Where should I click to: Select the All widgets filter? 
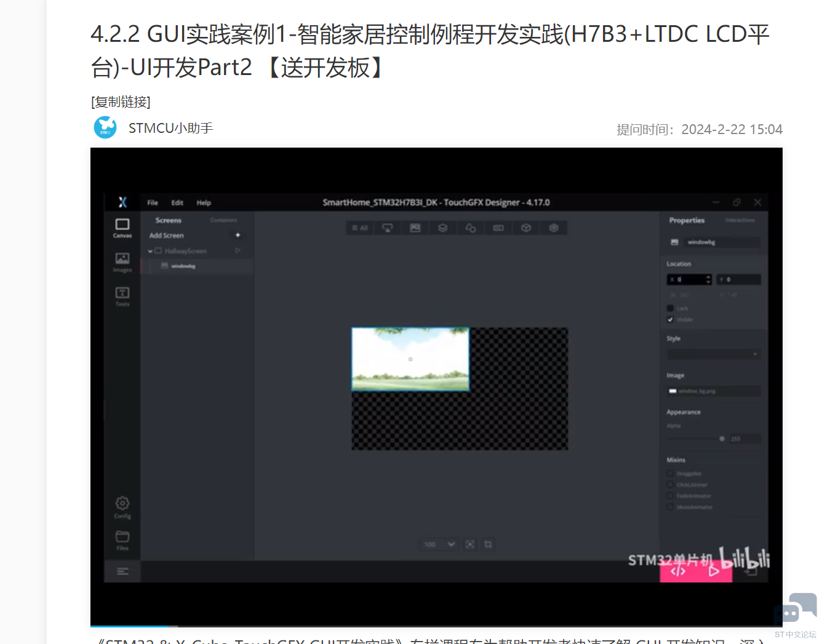pyautogui.click(x=360, y=228)
